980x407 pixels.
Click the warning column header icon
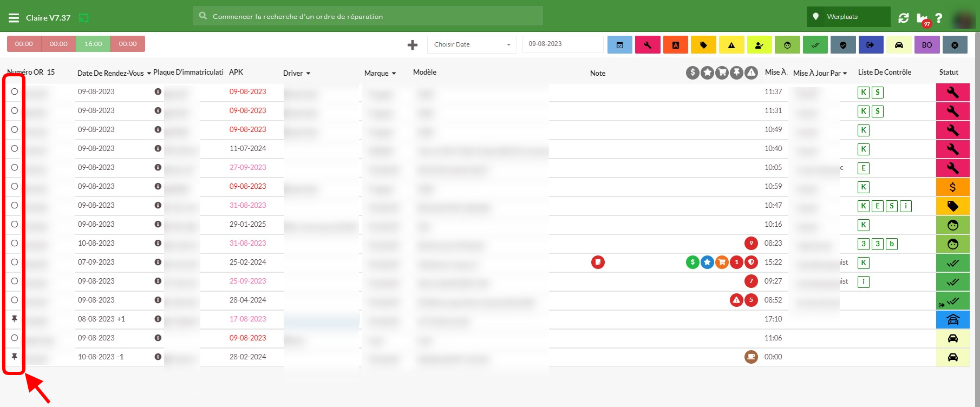pyautogui.click(x=751, y=73)
